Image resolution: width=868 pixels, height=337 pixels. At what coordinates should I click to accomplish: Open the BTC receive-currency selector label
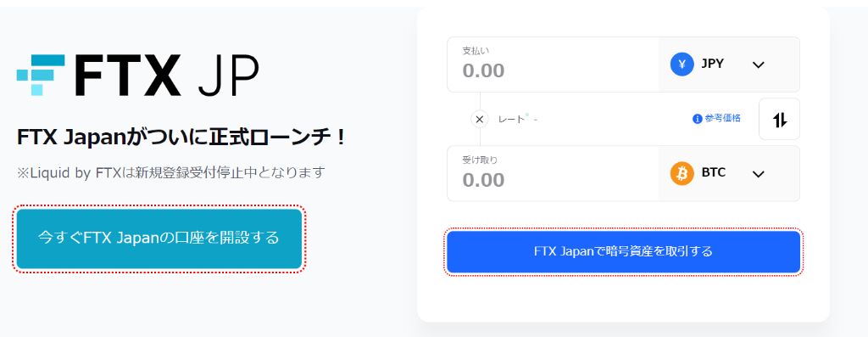714,173
